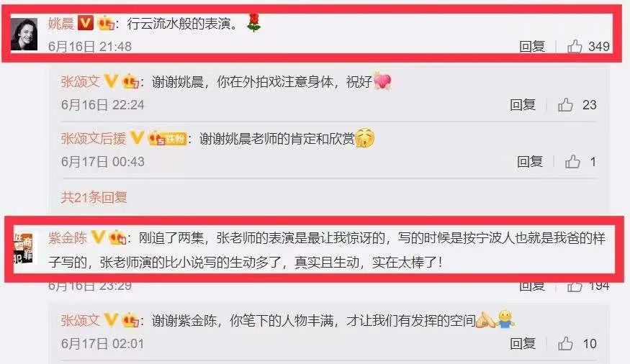630x364 pixels.
Task: Like 张颂文's reply with 10 likes
Action: (565, 344)
